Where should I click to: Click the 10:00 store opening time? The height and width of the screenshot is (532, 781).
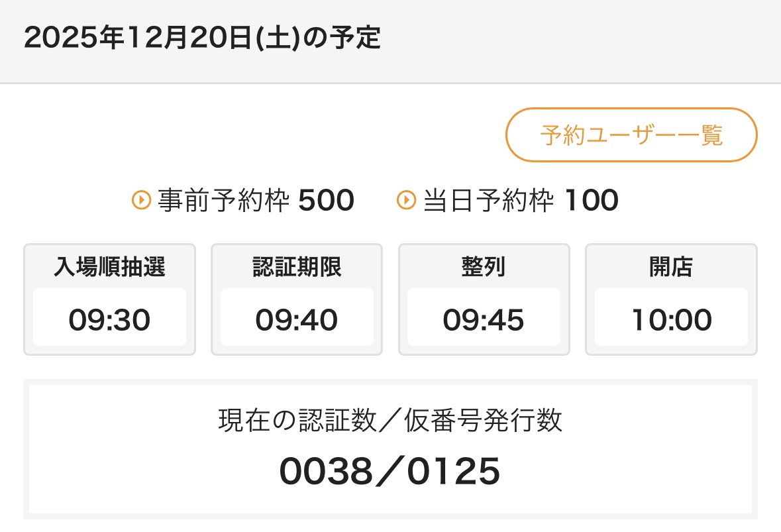pyautogui.click(x=671, y=321)
